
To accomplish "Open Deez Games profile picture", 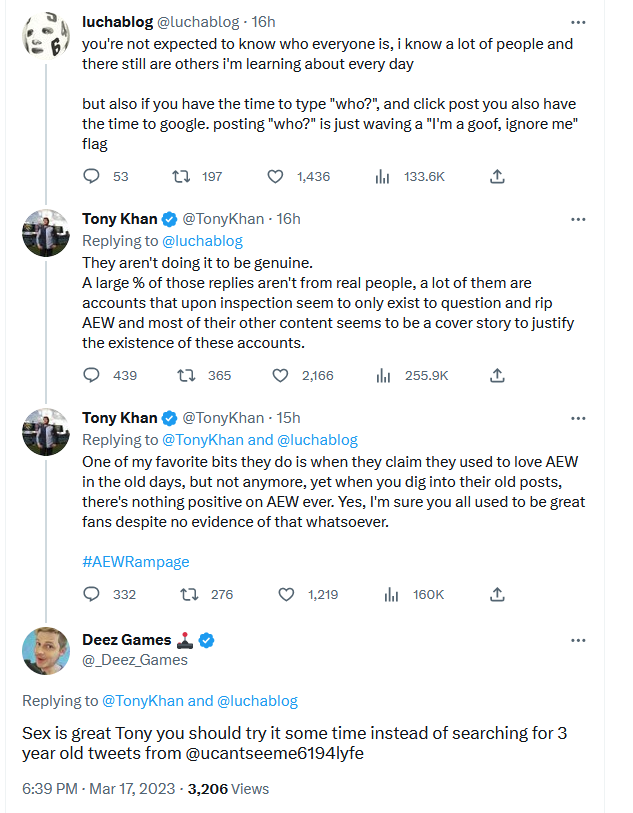I will (x=46, y=650).
